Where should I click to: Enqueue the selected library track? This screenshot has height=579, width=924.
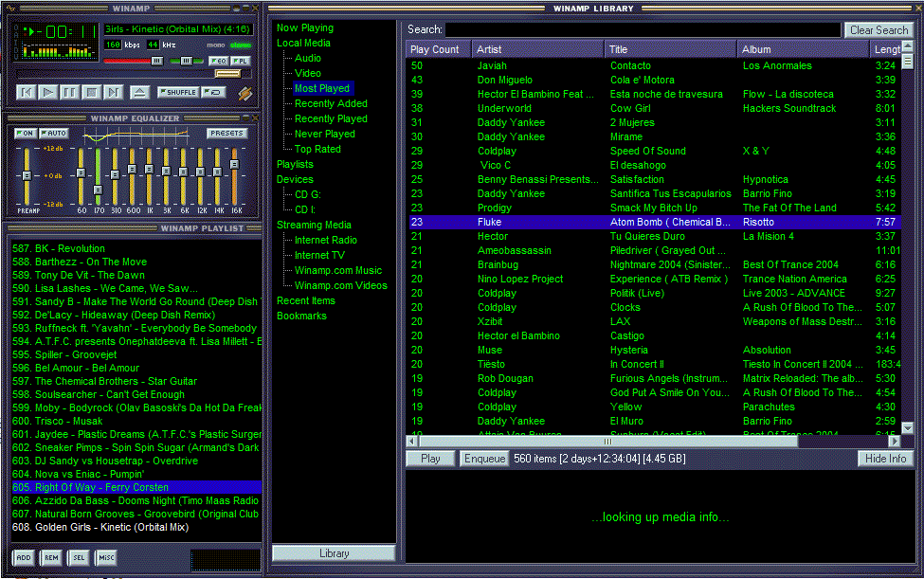coord(484,458)
